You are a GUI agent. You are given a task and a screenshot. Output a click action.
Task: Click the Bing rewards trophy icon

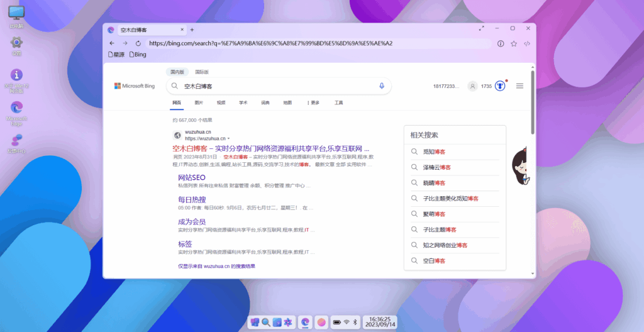tap(501, 86)
